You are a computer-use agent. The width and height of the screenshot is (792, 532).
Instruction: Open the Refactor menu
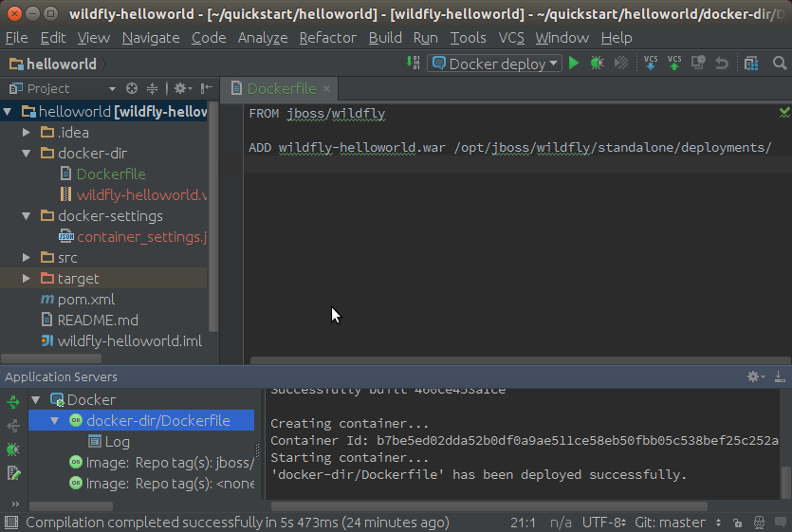(327, 38)
